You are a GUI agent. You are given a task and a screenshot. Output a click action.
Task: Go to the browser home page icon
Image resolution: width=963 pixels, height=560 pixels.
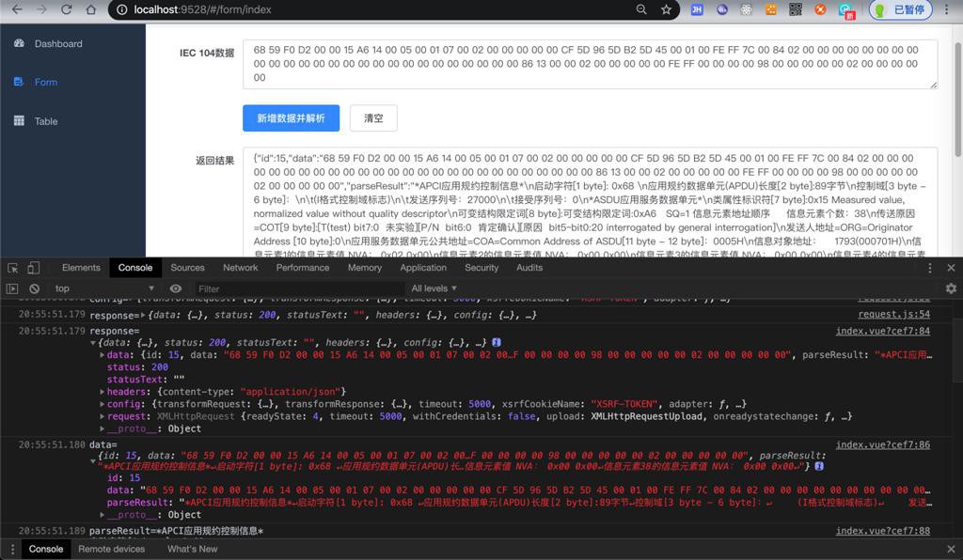91,9
